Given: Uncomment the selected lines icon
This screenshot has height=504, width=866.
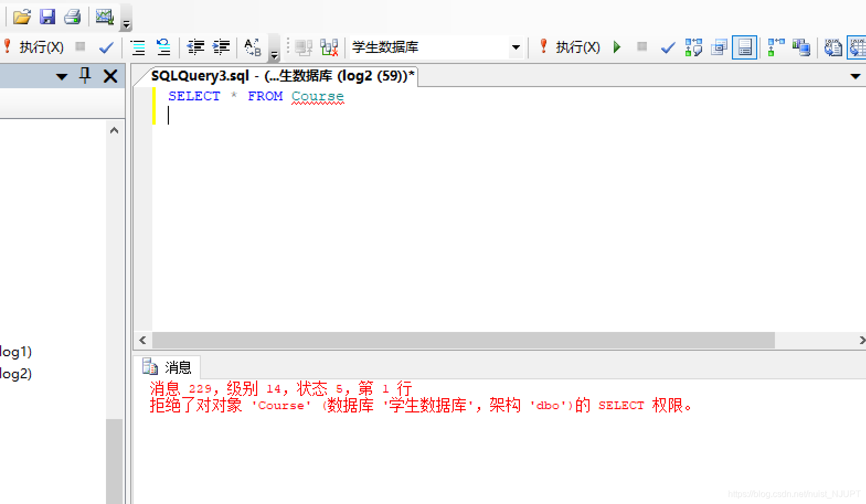Looking at the screenshot, I should pos(163,47).
